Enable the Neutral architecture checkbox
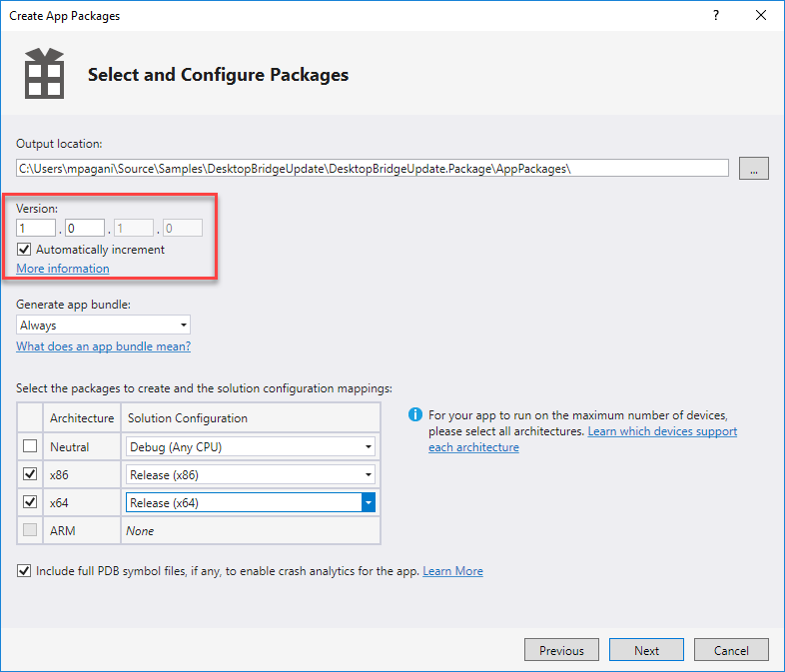 pos(30,446)
